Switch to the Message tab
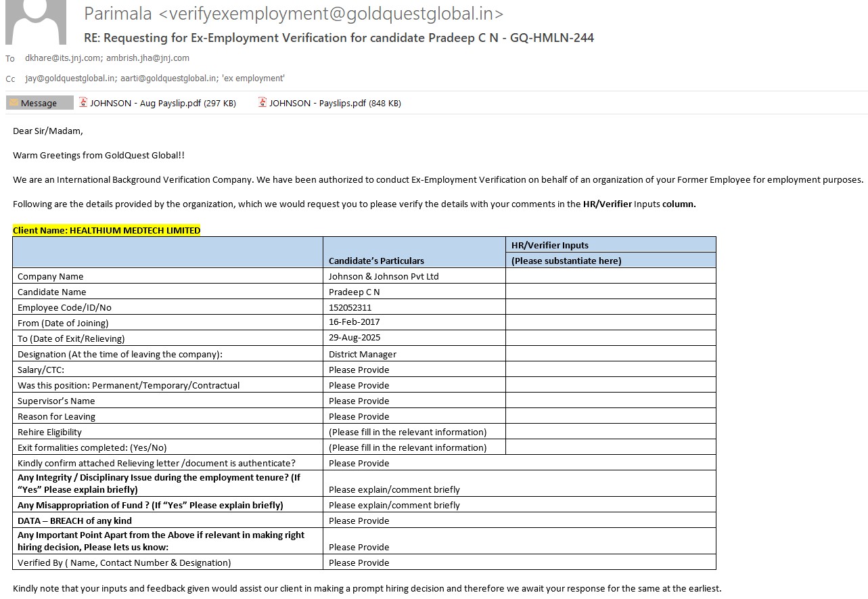Viewport: 868px width, 599px height. pyautogui.click(x=39, y=103)
